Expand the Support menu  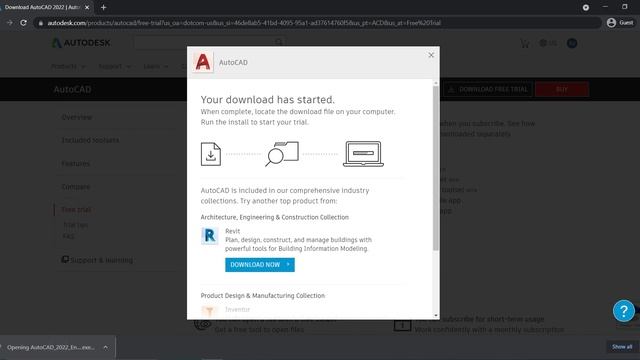114,66
